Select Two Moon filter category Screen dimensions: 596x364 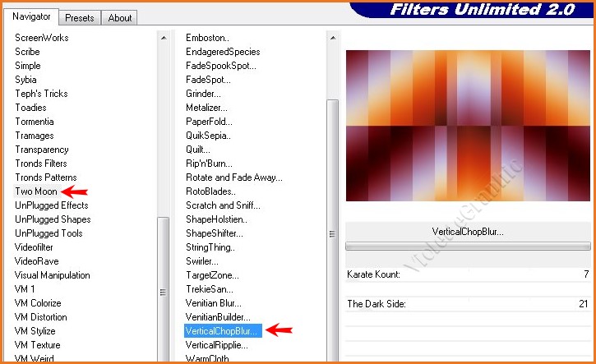point(36,191)
